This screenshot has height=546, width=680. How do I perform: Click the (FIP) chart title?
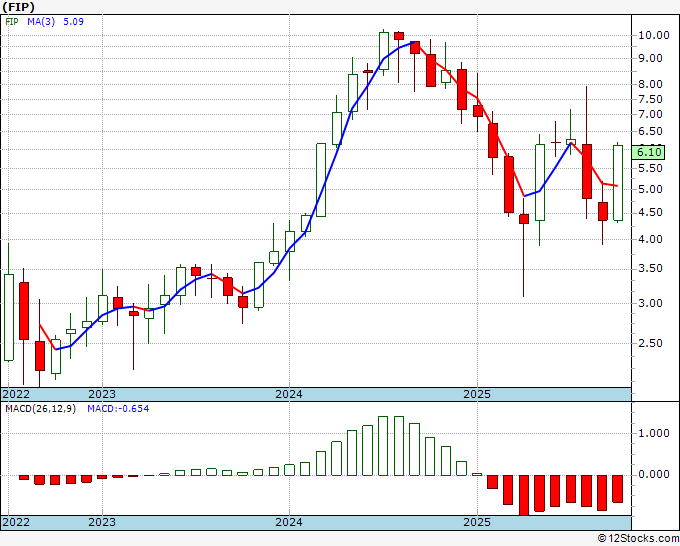(18, 7)
